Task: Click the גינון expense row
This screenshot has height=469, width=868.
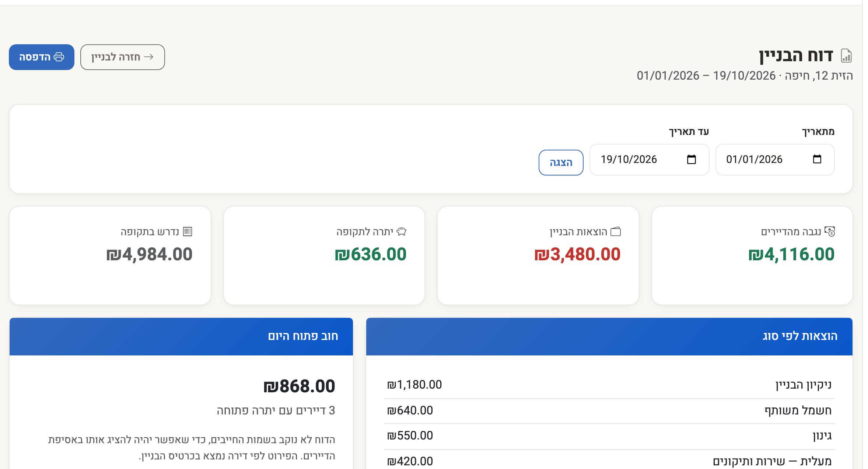Action: click(609, 436)
